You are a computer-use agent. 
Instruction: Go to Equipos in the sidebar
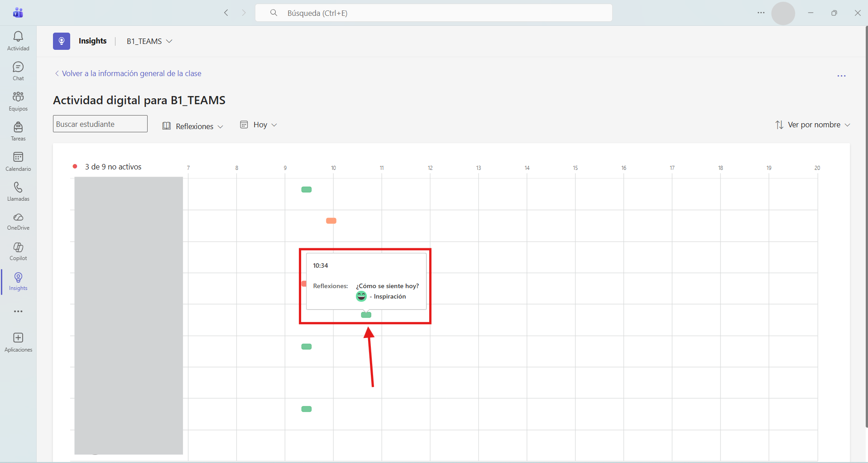18,101
